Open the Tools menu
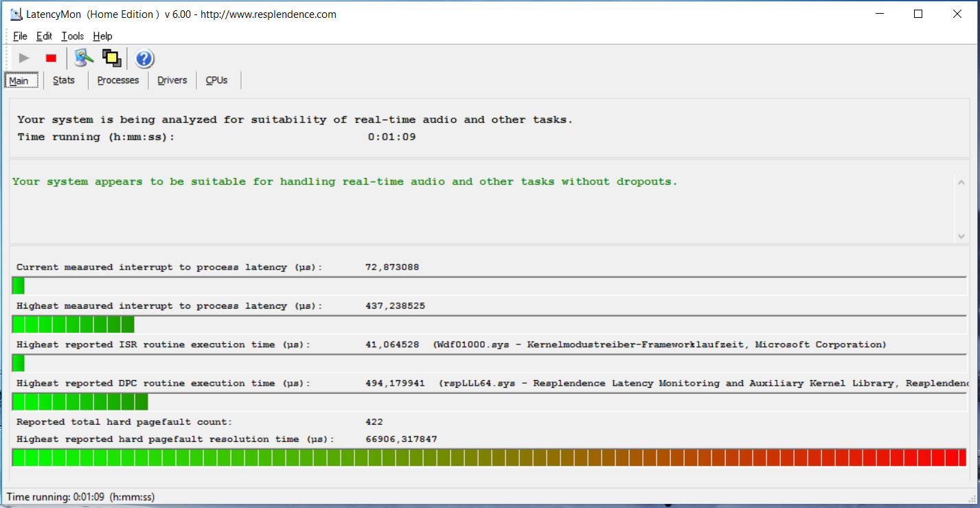Image resolution: width=980 pixels, height=508 pixels. click(x=72, y=36)
